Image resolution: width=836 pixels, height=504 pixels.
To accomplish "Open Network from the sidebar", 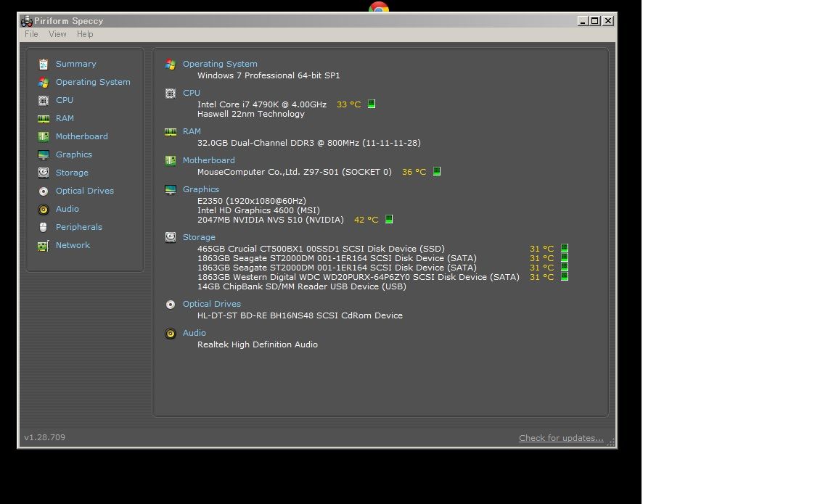I will pyautogui.click(x=73, y=245).
